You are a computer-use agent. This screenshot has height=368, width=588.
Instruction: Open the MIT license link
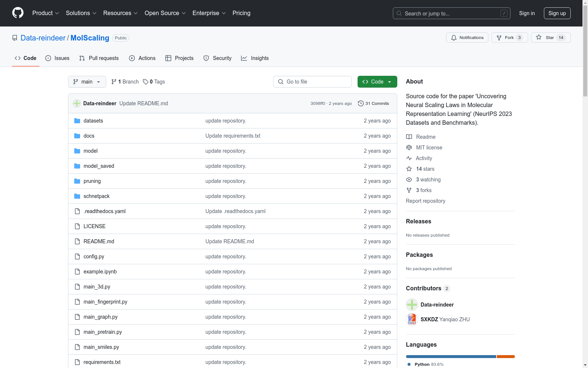(424, 148)
